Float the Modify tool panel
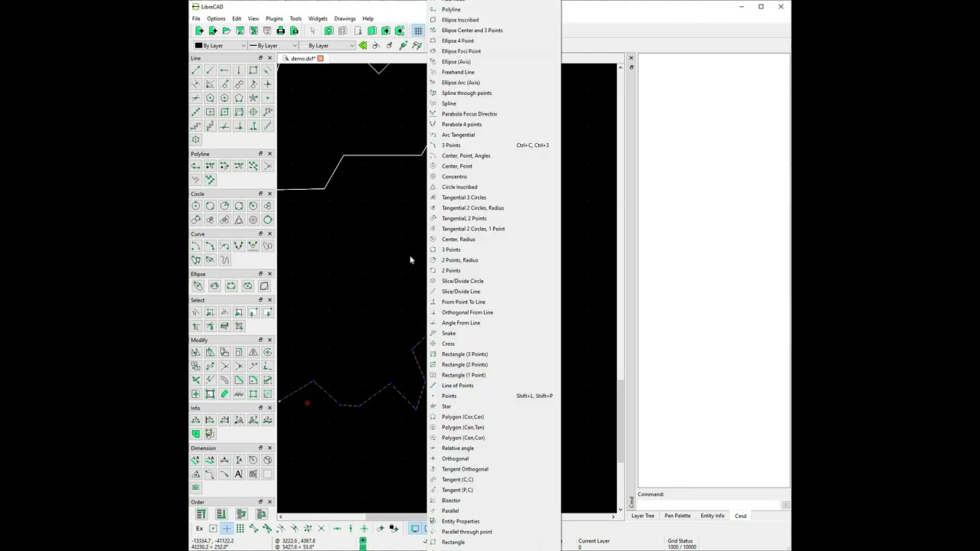 coord(260,340)
